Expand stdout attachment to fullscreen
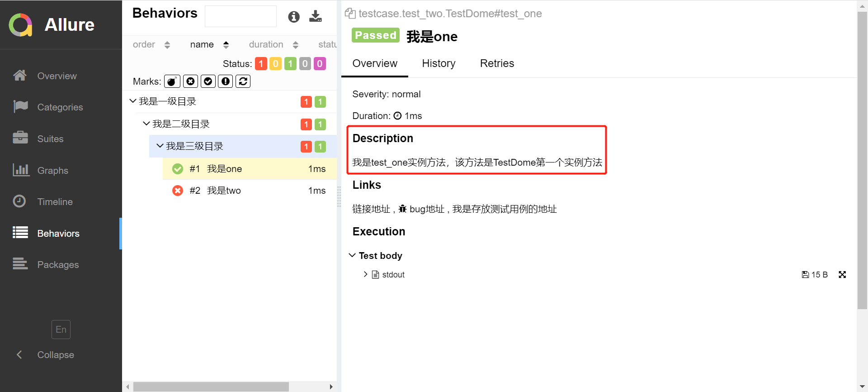 pos(842,274)
